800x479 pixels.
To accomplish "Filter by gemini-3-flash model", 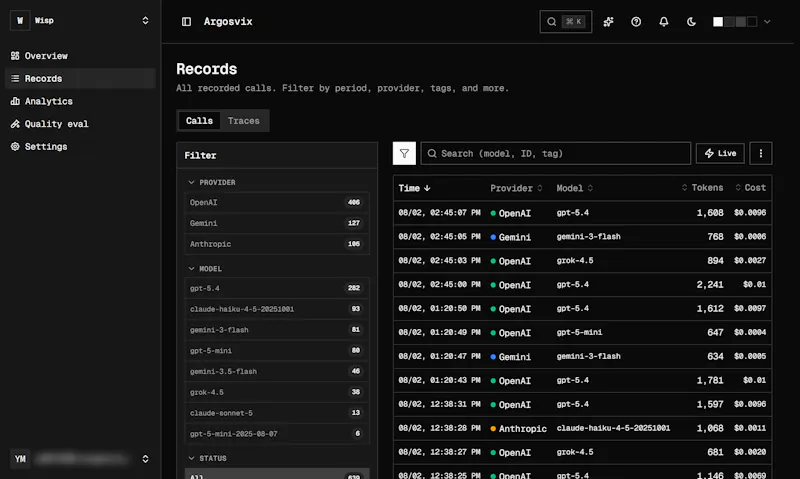I will (277, 330).
